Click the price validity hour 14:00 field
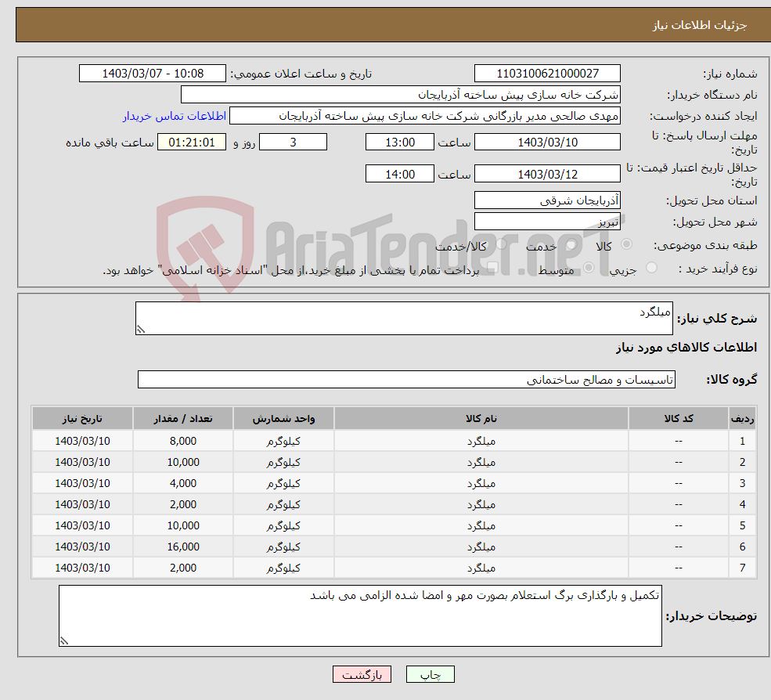771x700 pixels. click(x=400, y=174)
